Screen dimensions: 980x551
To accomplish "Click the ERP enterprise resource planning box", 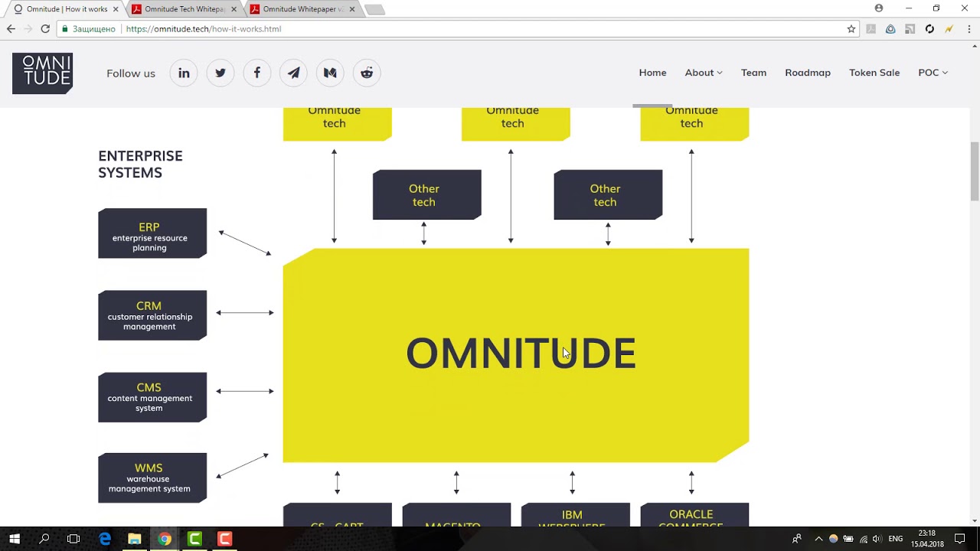I will tap(152, 233).
